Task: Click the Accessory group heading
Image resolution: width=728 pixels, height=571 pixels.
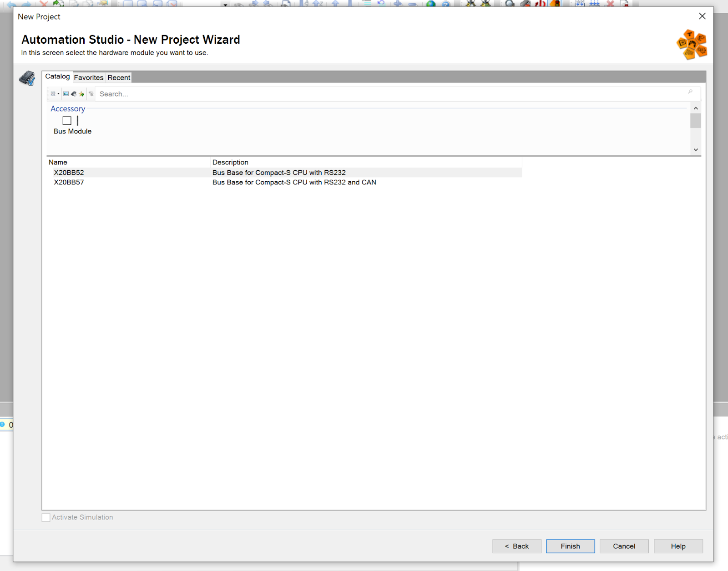Action: click(68, 109)
